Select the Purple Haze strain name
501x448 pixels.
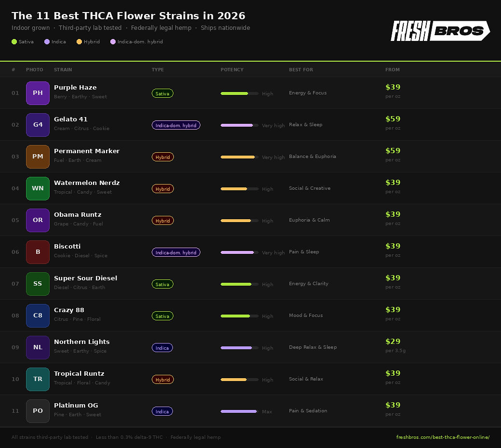[75, 87]
